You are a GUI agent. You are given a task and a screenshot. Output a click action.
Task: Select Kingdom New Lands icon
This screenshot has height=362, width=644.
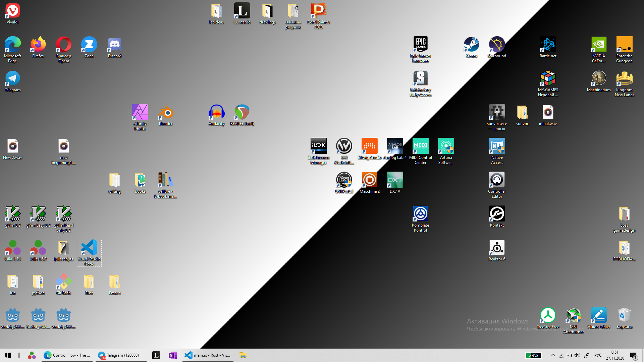tap(625, 83)
